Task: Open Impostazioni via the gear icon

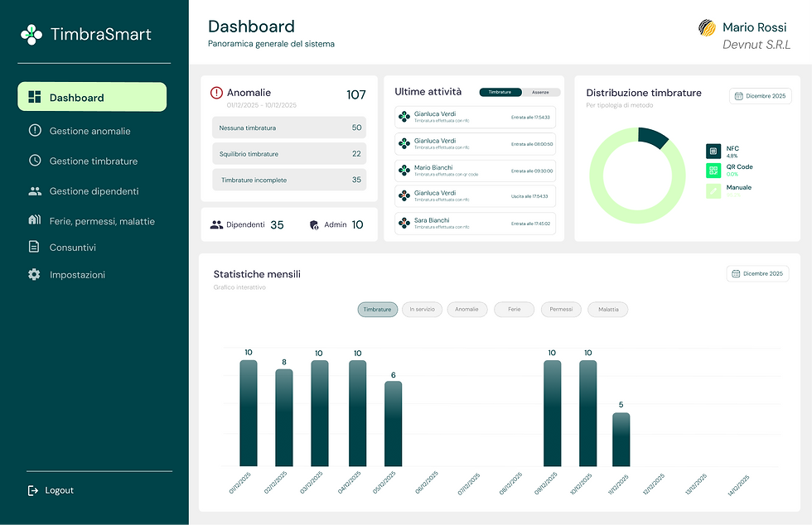Action: (x=33, y=274)
